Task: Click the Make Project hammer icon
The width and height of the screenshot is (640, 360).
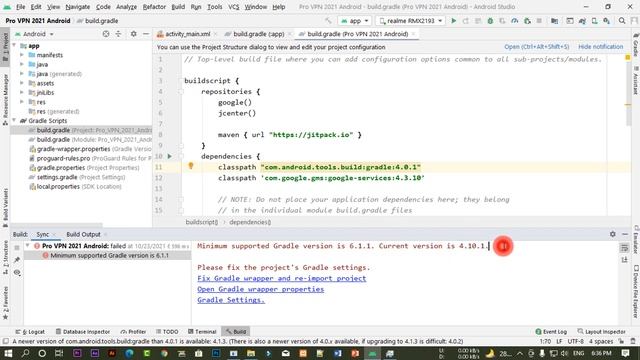Action: (328, 21)
